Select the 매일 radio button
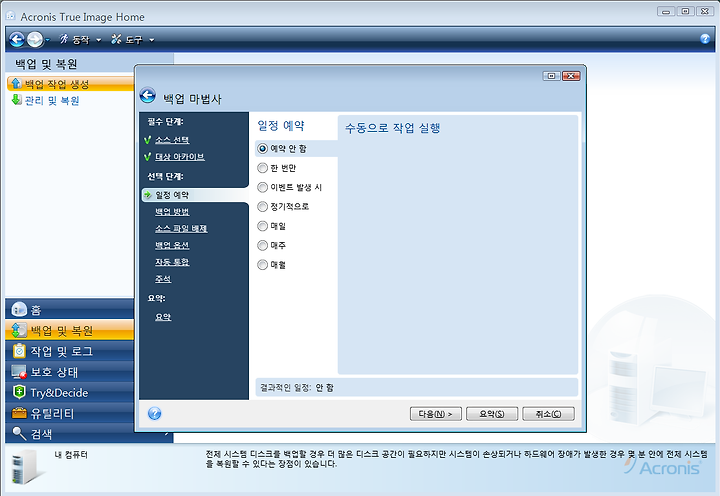 pos(262,226)
